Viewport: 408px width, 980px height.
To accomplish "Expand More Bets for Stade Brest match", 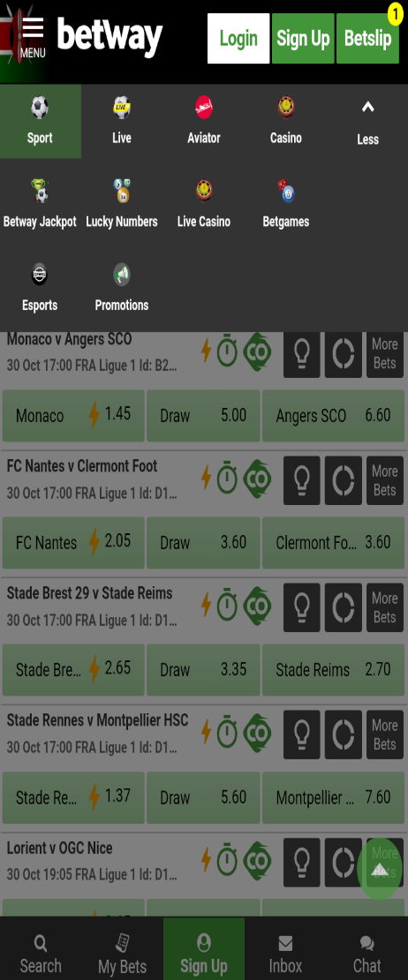I will (385, 607).
